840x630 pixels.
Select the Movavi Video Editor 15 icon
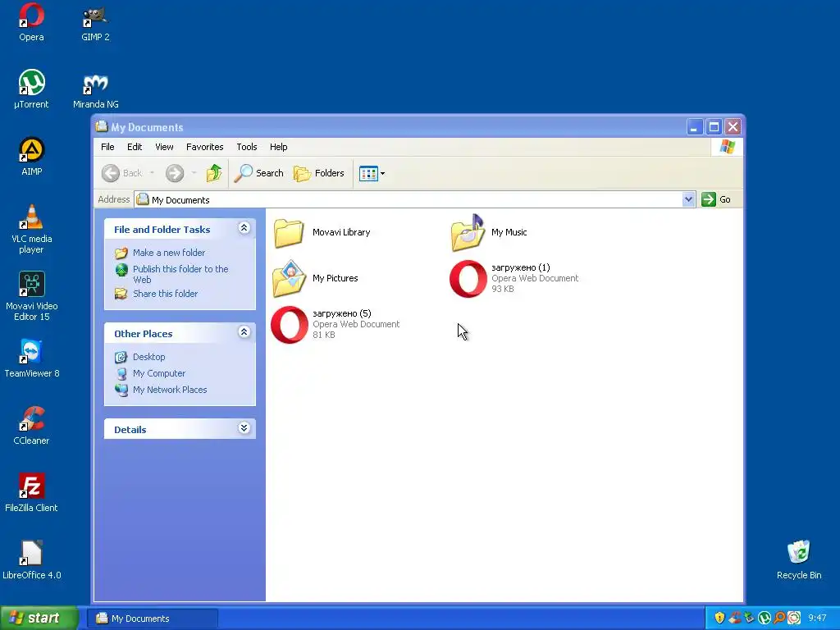pyautogui.click(x=31, y=296)
